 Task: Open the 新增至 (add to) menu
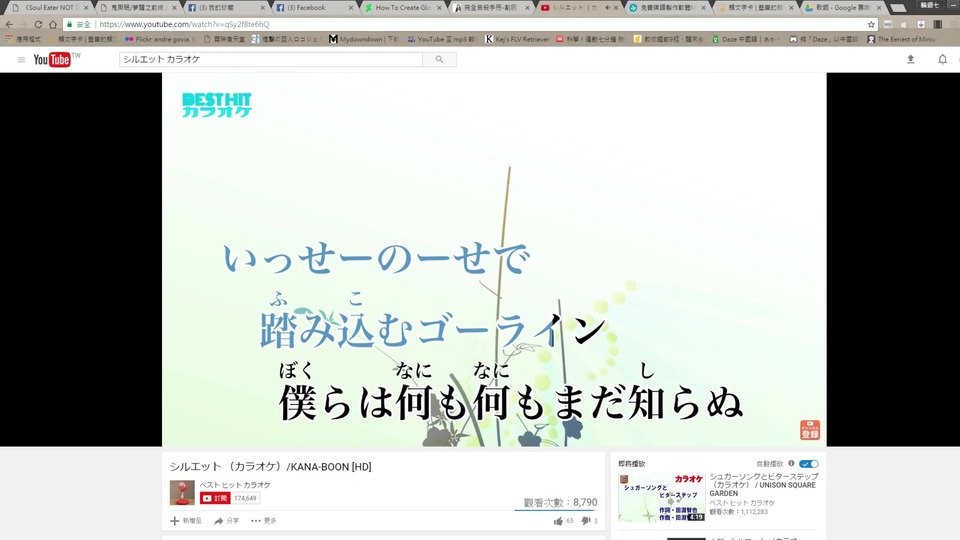[x=186, y=521]
